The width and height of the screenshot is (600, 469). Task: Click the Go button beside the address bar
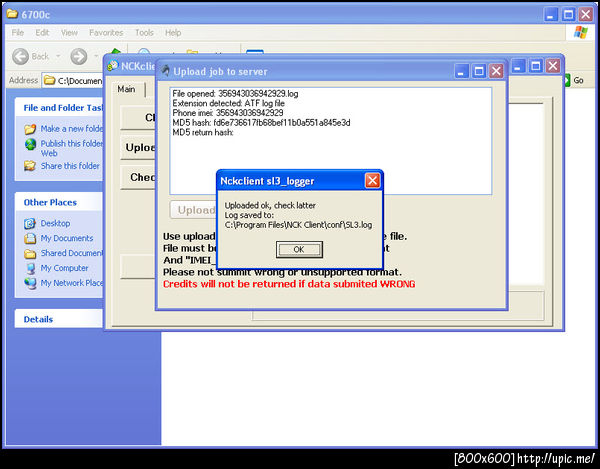tap(573, 80)
